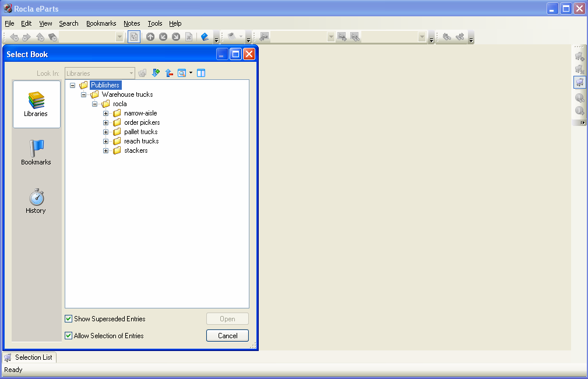Click the forward navigation arrow in toolbar
588x379 pixels.
click(x=26, y=37)
